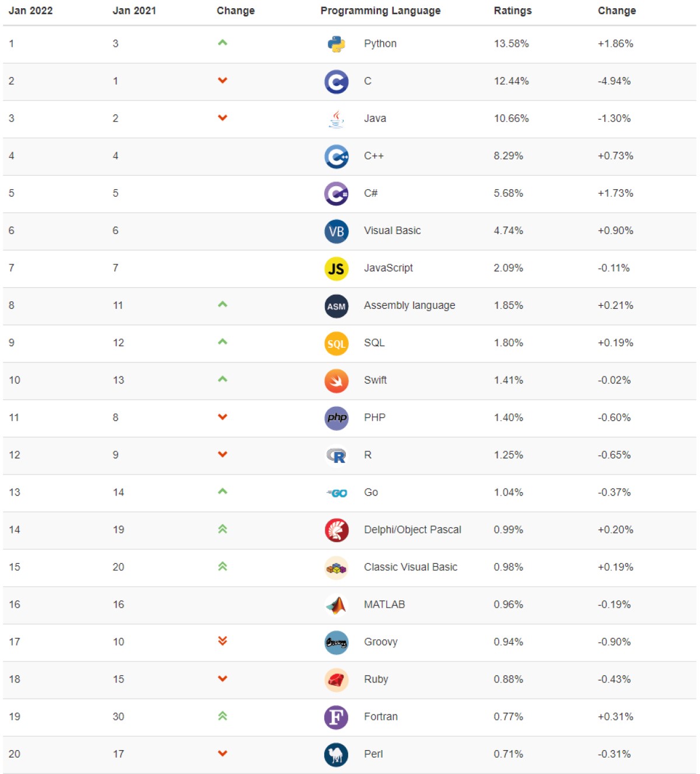Click the Jan 2022 column header

(x=30, y=11)
